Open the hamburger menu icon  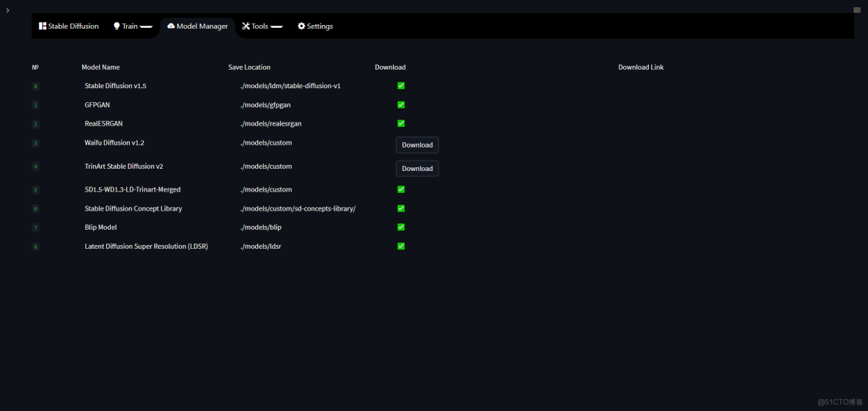(x=857, y=10)
